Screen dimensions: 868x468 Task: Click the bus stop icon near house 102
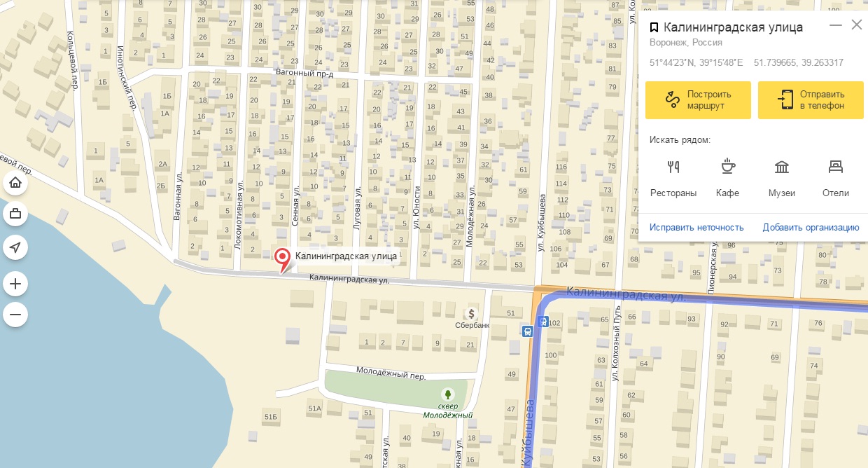point(543,322)
